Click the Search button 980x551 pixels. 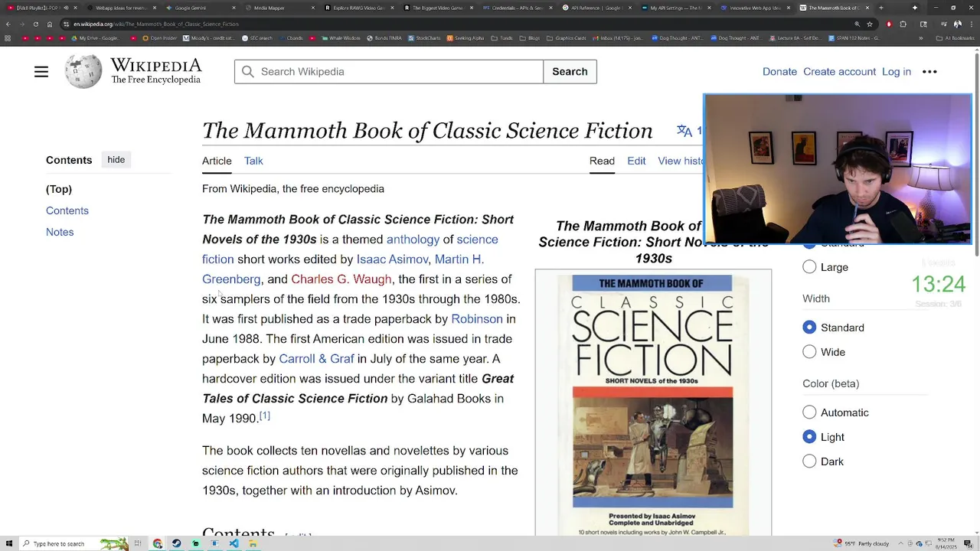tap(570, 72)
